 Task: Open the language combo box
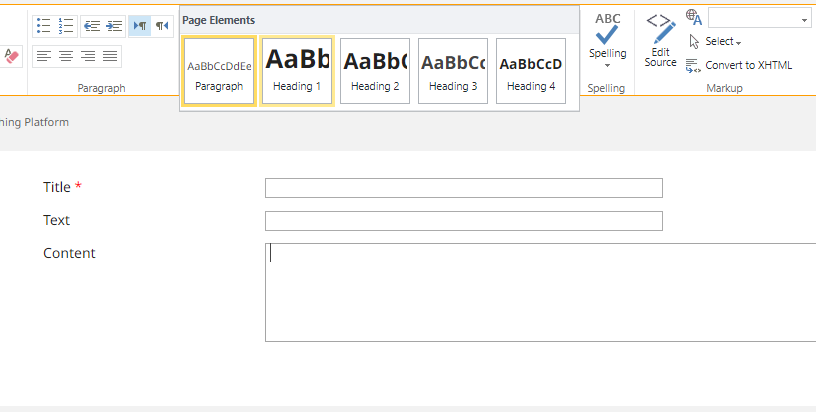click(x=759, y=18)
